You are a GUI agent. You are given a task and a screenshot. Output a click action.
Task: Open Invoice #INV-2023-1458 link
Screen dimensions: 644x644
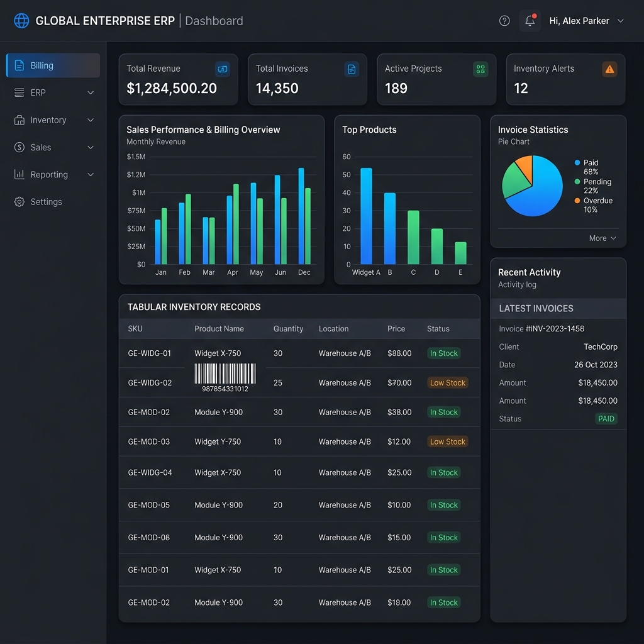[541, 328]
